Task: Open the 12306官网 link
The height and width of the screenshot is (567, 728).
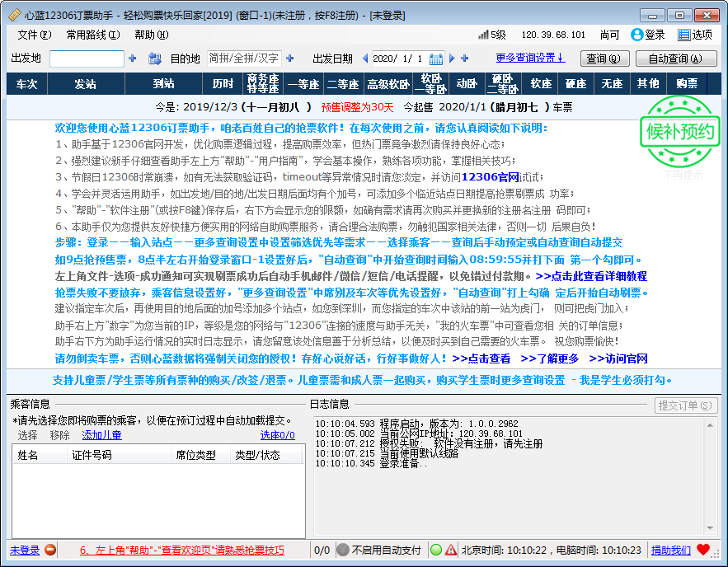Action: 491,177
